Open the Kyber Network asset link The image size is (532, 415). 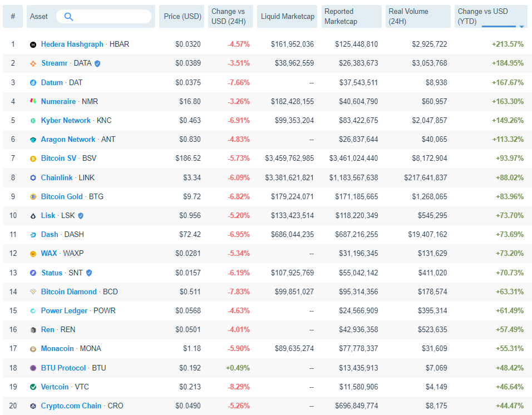click(x=66, y=120)
